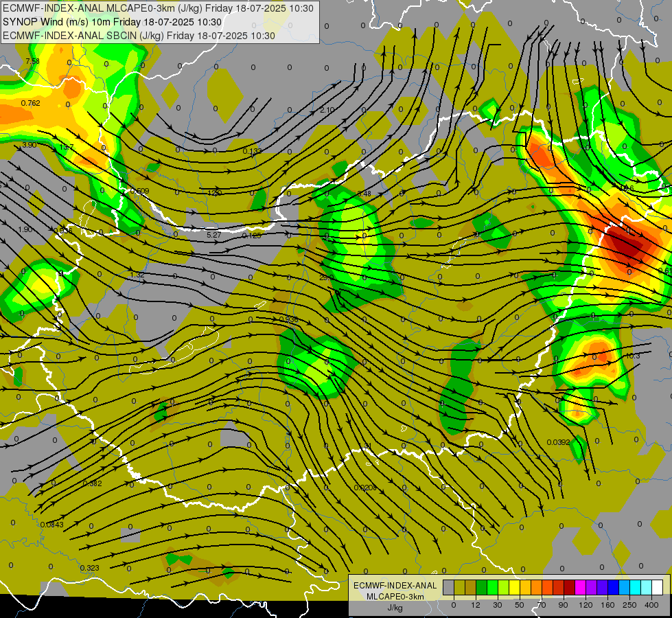Choose the orange swatch before legend 70

(536, 588)
